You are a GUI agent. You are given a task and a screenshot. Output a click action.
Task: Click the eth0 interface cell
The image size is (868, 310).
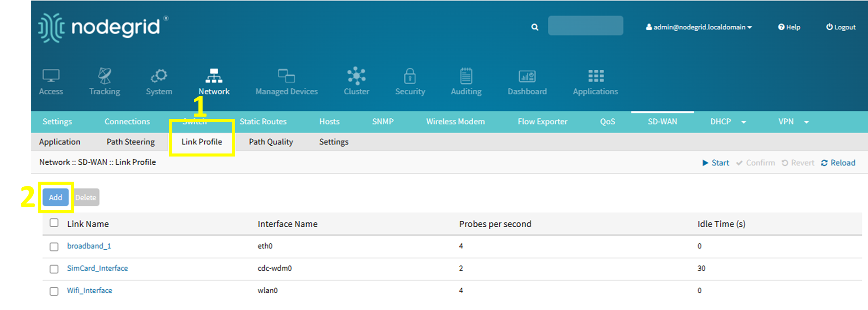(265, 246)
